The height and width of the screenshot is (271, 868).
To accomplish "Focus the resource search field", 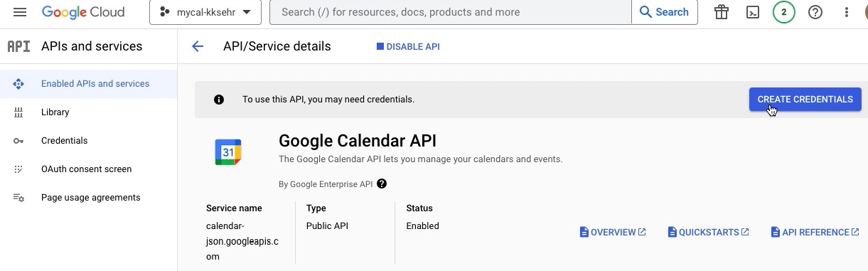I will 451,12.
